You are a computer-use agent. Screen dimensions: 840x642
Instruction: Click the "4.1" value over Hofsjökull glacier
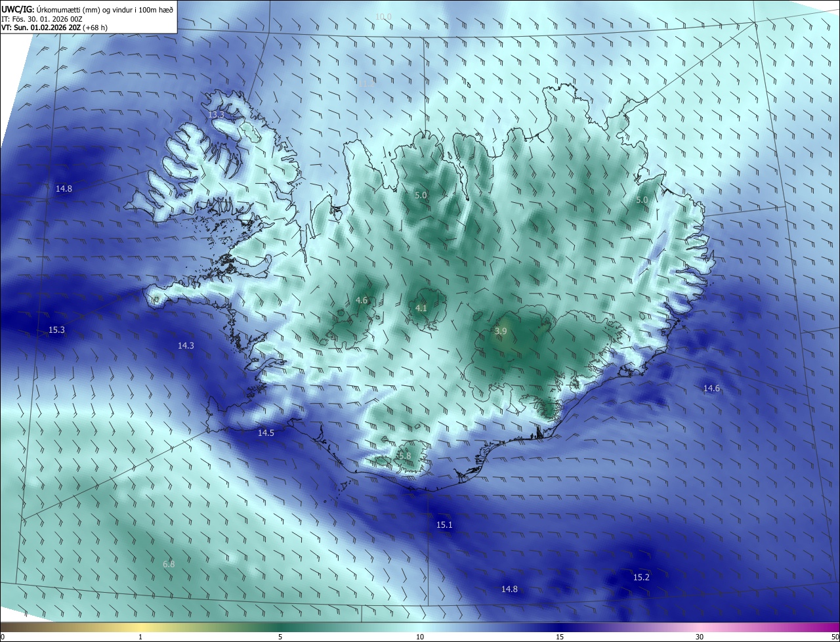click(x=421, y=308)
